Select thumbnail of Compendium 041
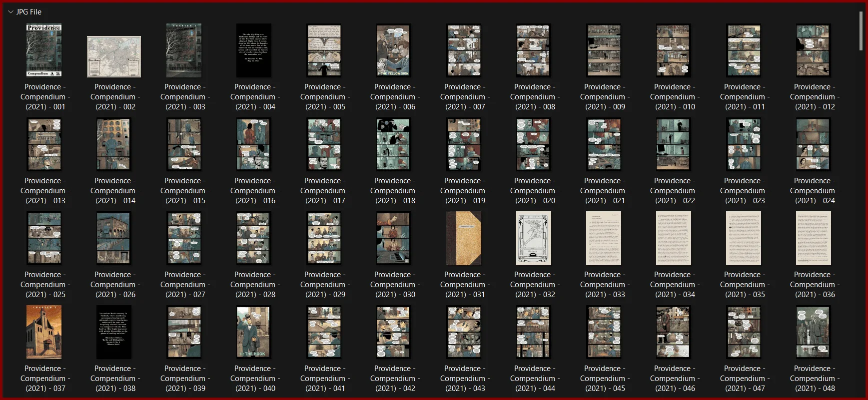Viewport: 868px width, 400px height. [x=324, y=332]
